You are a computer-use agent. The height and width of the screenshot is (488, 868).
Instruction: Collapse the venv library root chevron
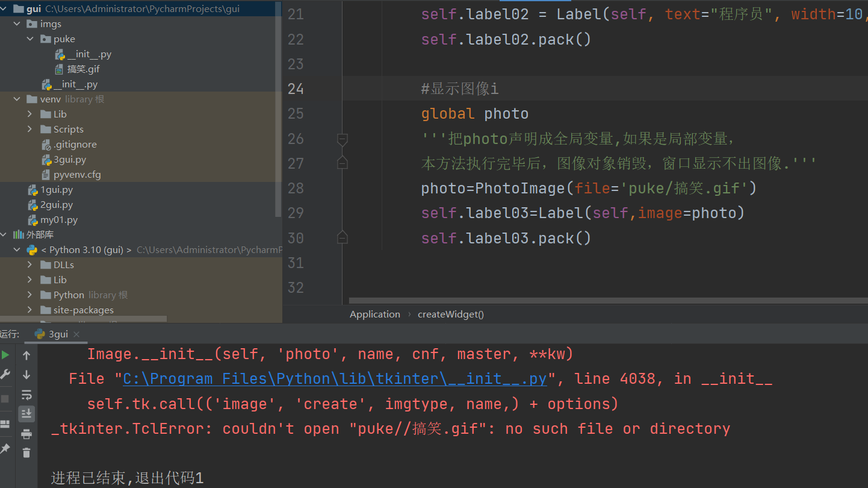17,99
